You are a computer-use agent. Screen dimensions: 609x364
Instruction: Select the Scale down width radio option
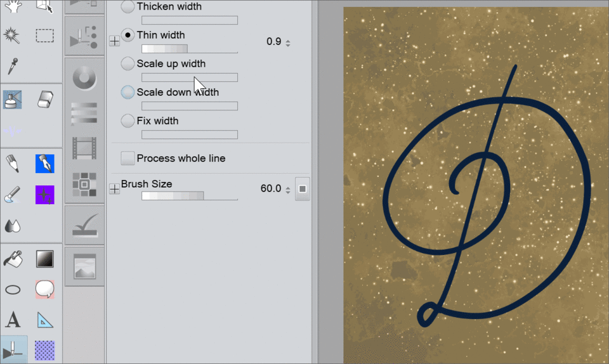pyautogui.click(x=128, y=93)
